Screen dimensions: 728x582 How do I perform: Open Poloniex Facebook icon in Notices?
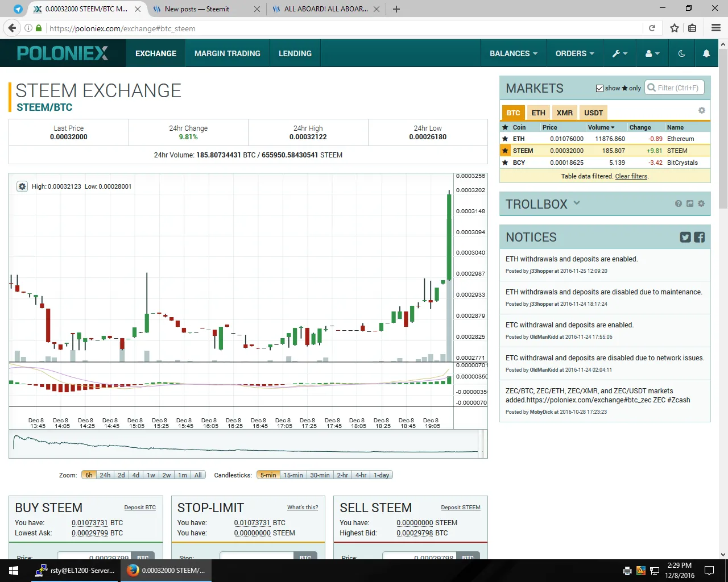[x=700, y=238]
